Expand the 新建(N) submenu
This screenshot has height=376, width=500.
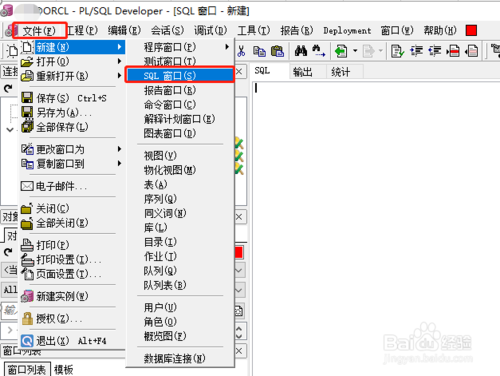pyautogui.click(x=73, y=47)
